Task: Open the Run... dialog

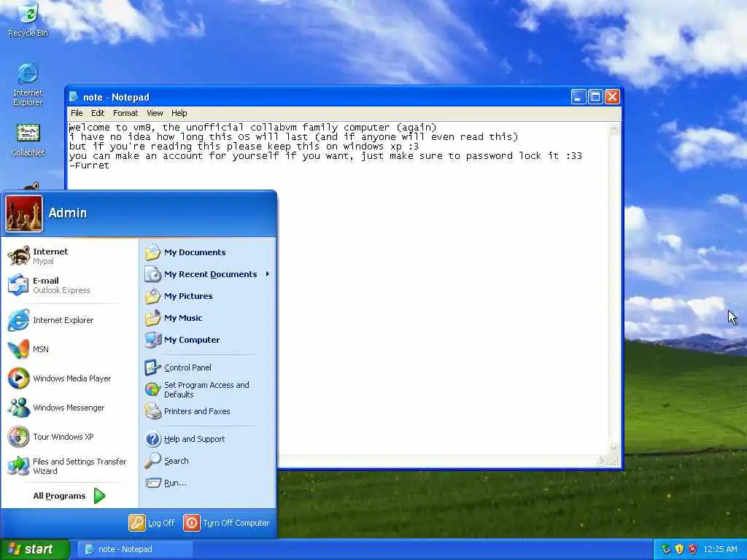Action: 208,483
